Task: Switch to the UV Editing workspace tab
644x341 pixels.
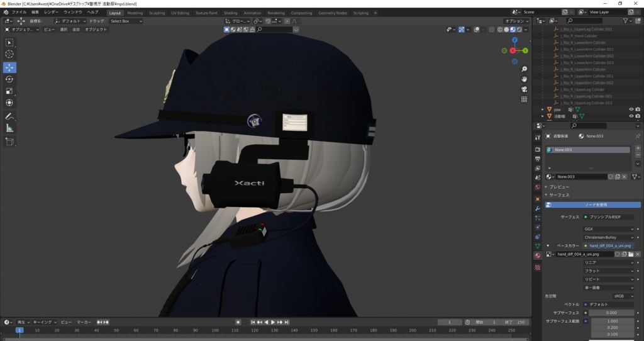Action: pyautogui.click(x=180, y=13)
